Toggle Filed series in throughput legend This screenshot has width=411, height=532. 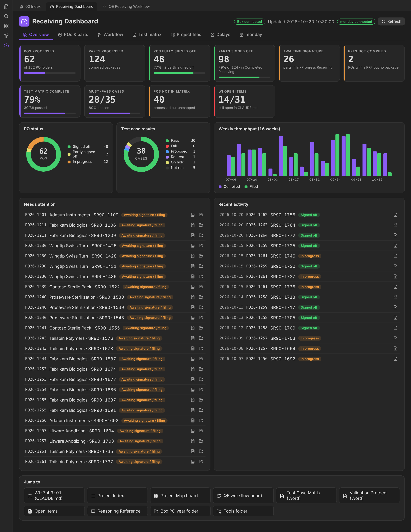(x=251, y=187)
